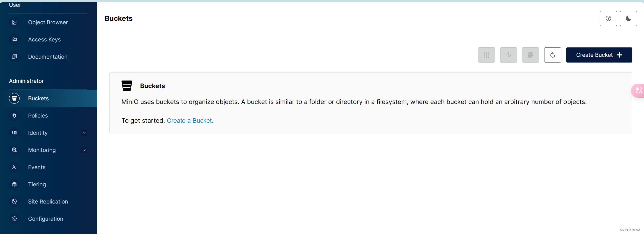Click the large bucket icon in info card
This screenshot has height=234, width=644.
[x=127, y=86]
